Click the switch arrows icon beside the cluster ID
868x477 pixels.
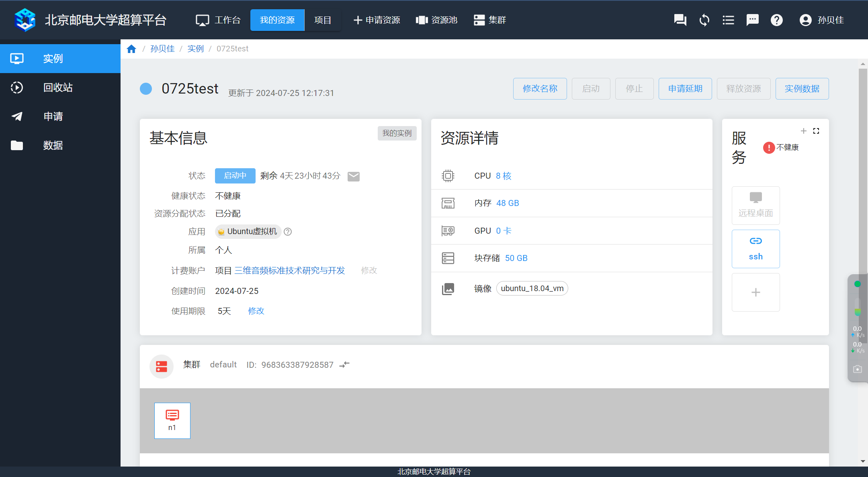point(344,365)
